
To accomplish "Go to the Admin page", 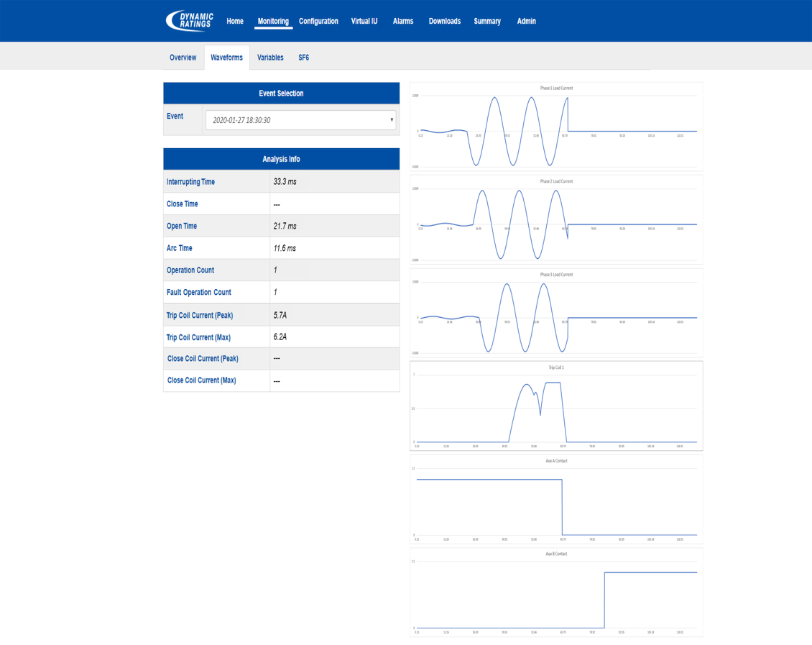I will point(526,21).
